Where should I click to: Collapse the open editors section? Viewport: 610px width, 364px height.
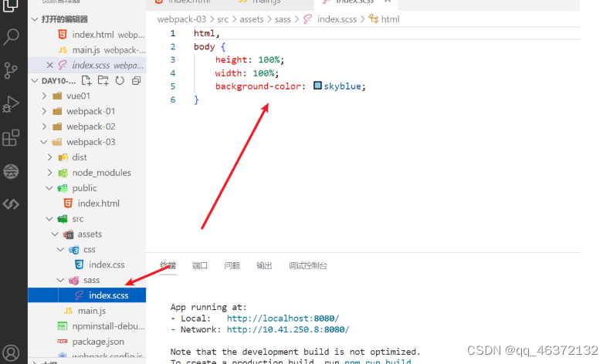point(35,19)
